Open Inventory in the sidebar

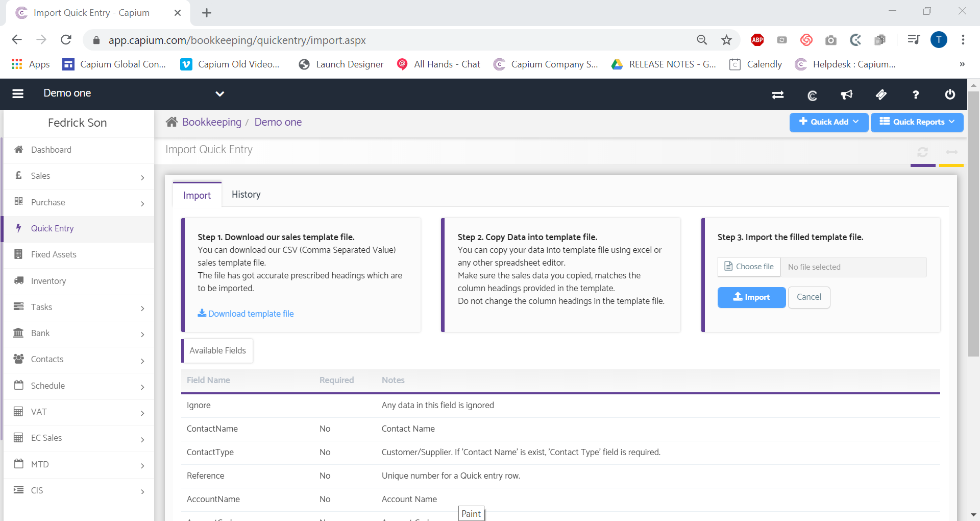79,281
